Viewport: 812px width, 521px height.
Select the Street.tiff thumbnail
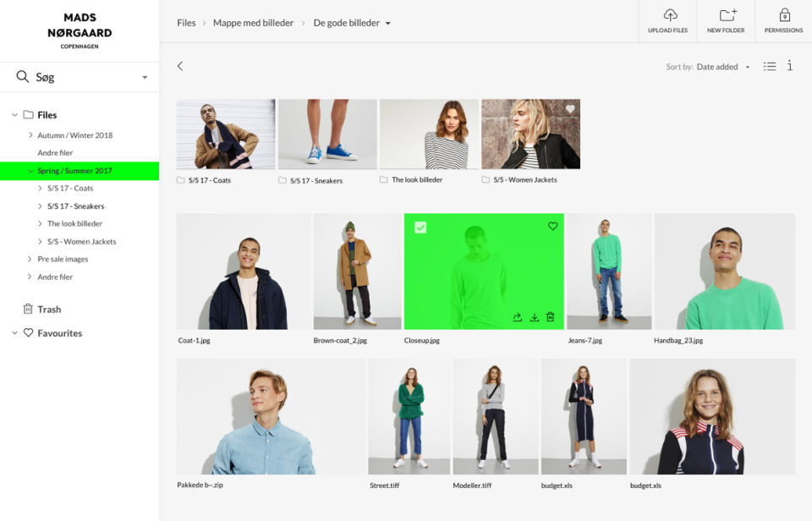(409, 416)
